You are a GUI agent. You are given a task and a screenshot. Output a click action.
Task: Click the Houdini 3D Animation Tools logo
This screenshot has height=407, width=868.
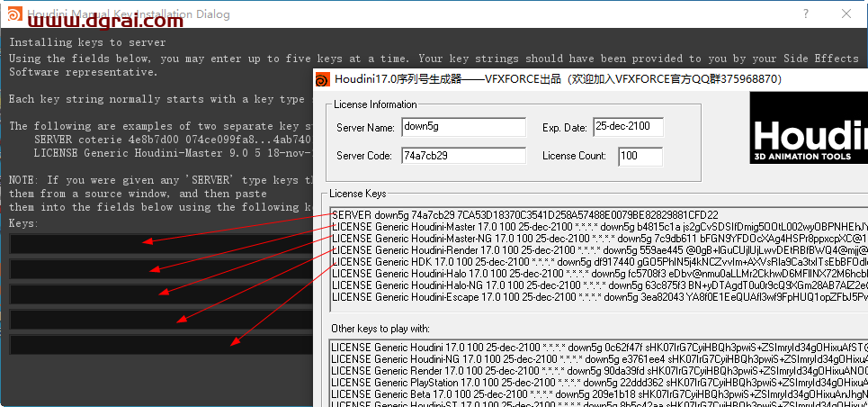[x=809, y=128]
